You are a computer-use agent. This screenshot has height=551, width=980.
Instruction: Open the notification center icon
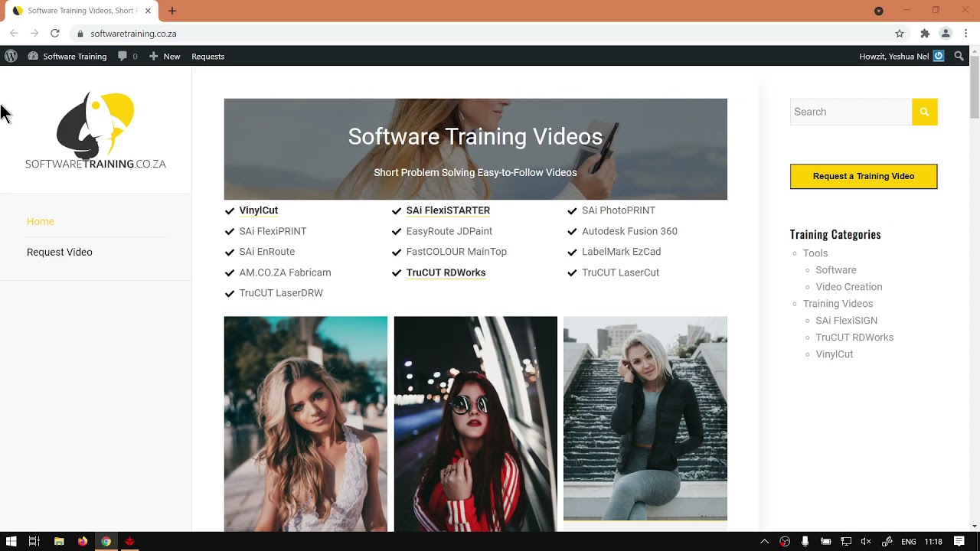[x=959, y=541]
